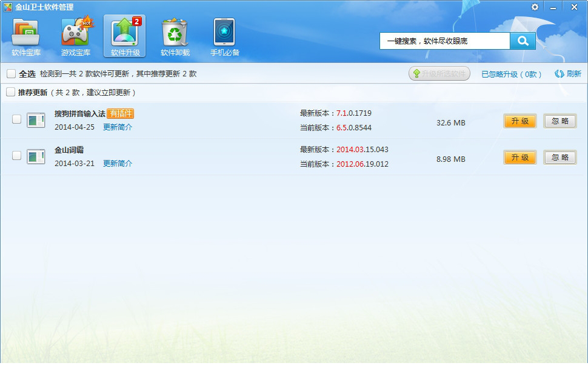Select the 软件升级 upgrade tab icon

pos(124,36)
